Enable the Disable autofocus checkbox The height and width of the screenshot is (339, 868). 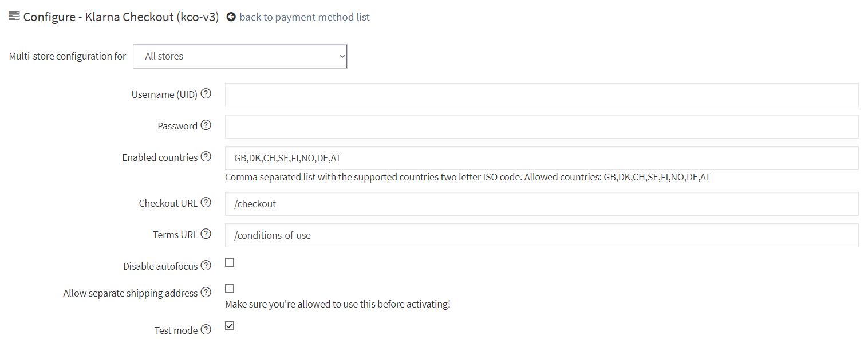point(230,262)
